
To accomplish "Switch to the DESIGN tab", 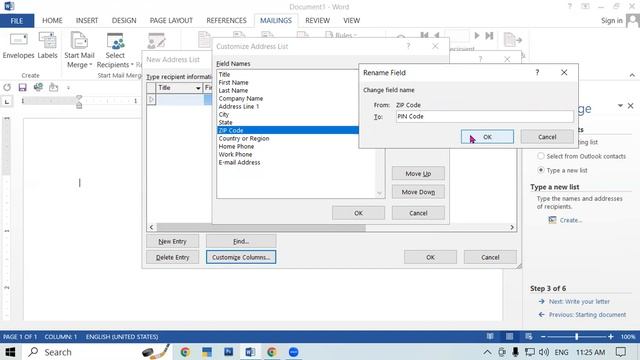I will coord(124,20).
